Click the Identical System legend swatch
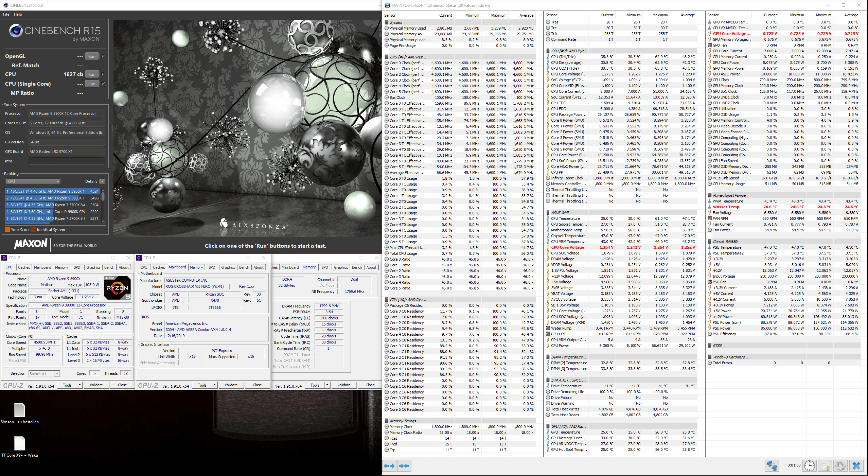 pos(33,230)
